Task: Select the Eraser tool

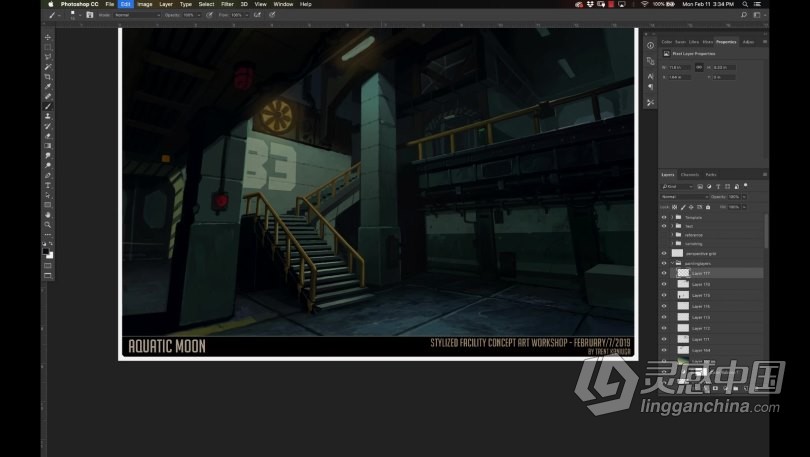Action: pyautogui.click(x=48, y=136)
